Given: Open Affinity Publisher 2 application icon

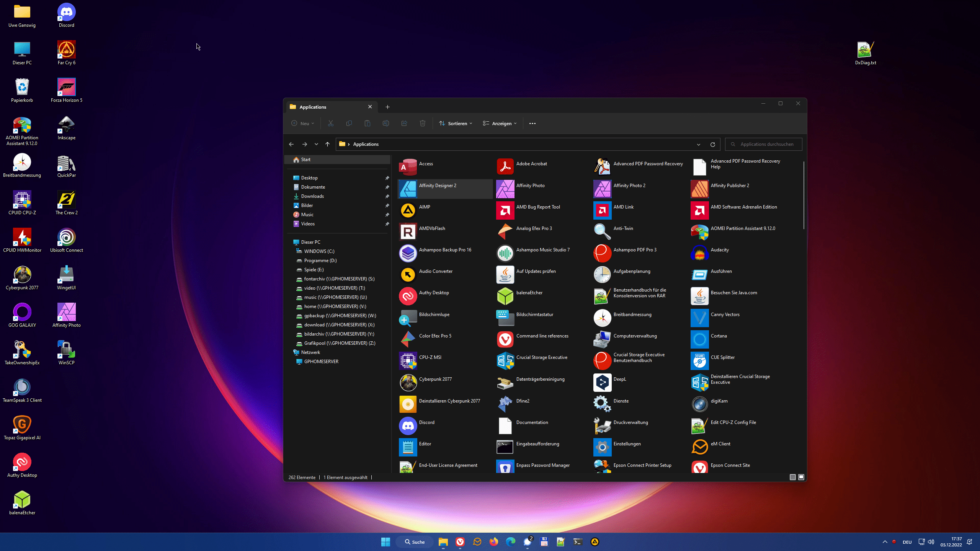Looking at the screenshot, I should (699, 189).
